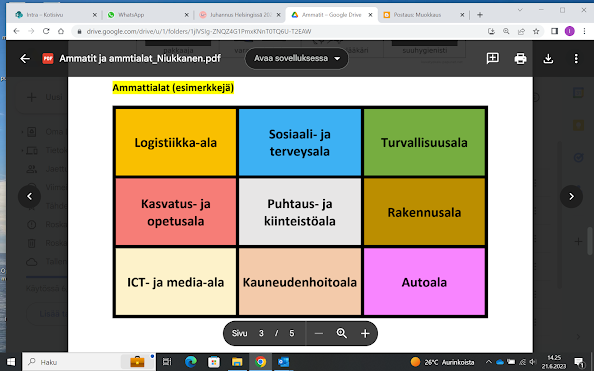Image resolution: width=594 pixels, height=371 pixels.
Task: Click the Turvallisuusala cell
Action: (x=424, y=142)
